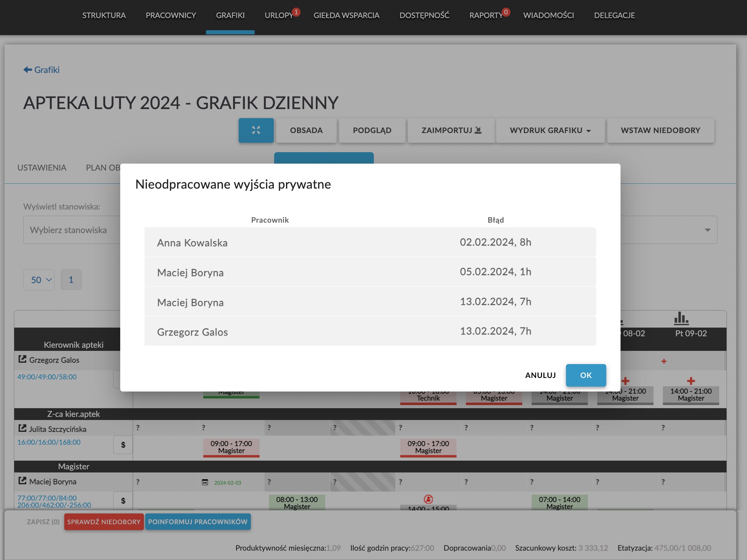The height and width of the screenshot is (560, 747).
Task: Open Grzegorz Galos profile link icon
Action: point(22,359)
